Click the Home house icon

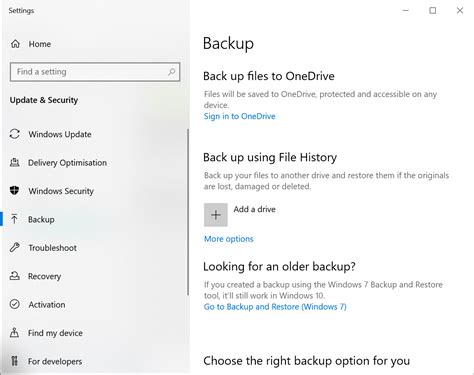15,44
